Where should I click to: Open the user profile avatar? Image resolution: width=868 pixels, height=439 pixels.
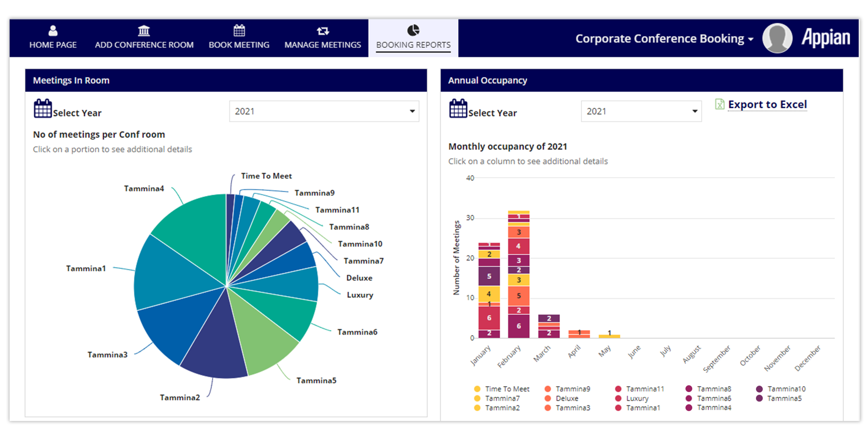[x=777, y=38]
